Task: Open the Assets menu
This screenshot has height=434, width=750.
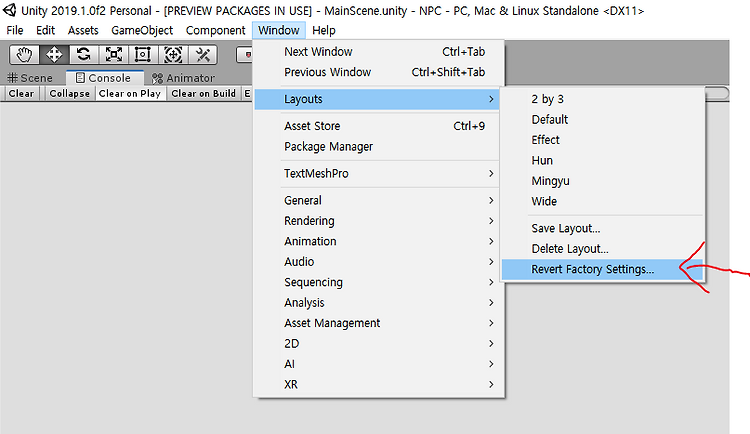Action: (83, 30)
